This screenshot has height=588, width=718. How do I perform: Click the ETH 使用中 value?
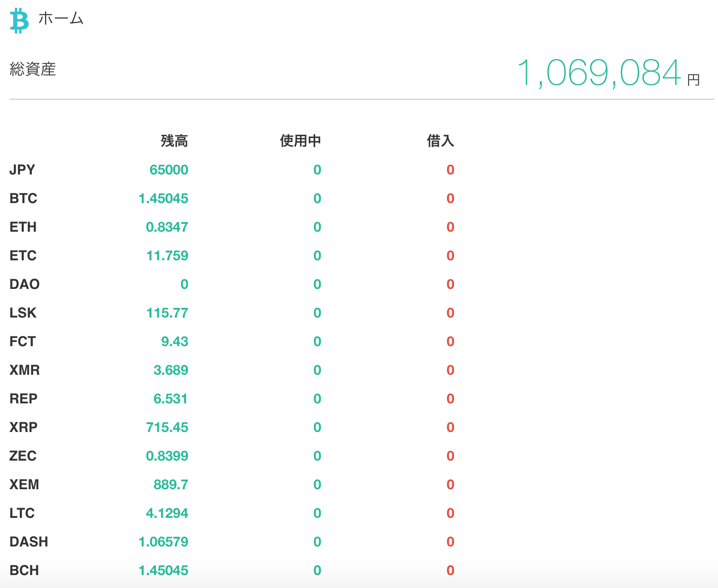[317, 227]
